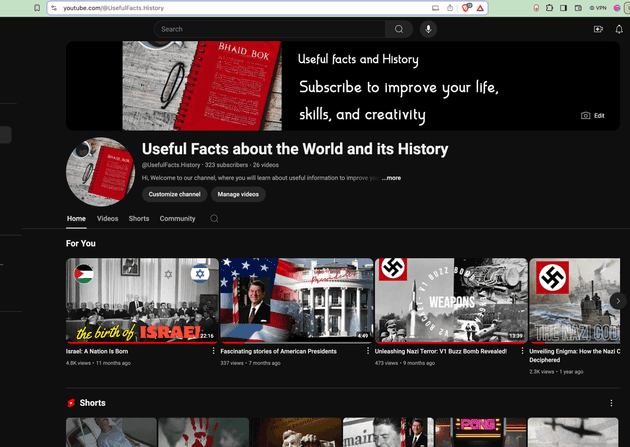Image resolution: width=630 pixels, height=447 pixels.
Task: Click the magnifier search button
Action: click(399, 29)
